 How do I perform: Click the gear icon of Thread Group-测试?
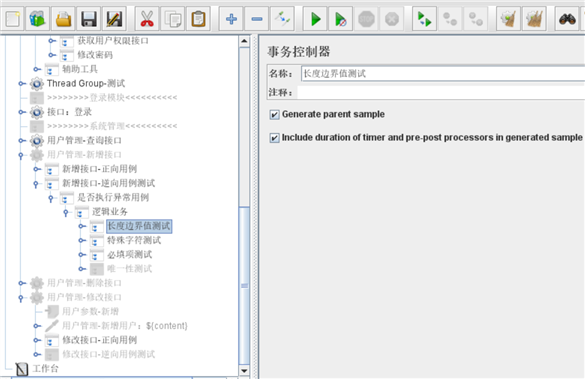click(37, 84)
